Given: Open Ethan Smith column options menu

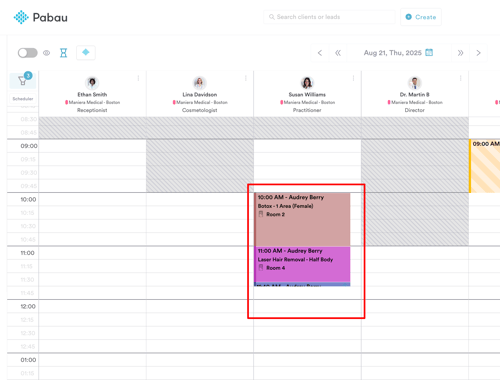Looking at the screenshot, I should 138,78.
